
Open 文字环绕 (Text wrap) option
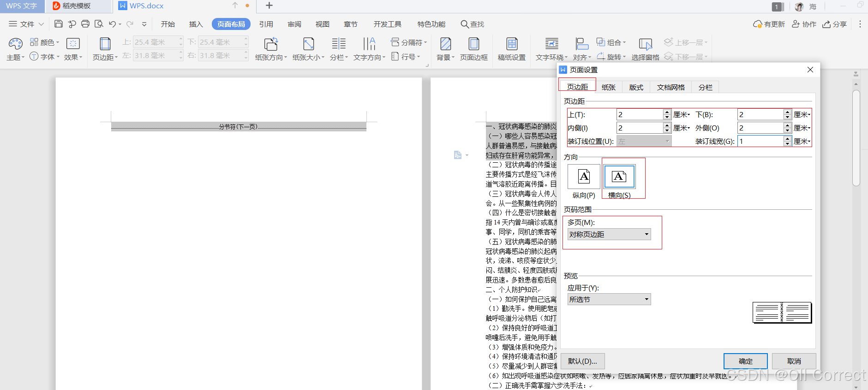point(551,49)
